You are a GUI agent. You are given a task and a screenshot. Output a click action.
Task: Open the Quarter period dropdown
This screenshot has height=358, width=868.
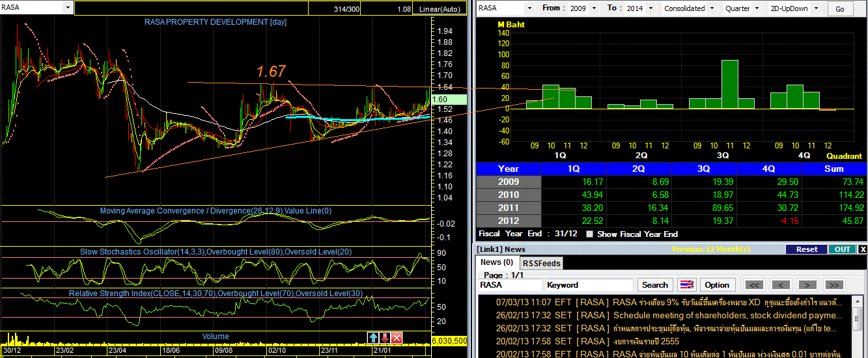757,8
